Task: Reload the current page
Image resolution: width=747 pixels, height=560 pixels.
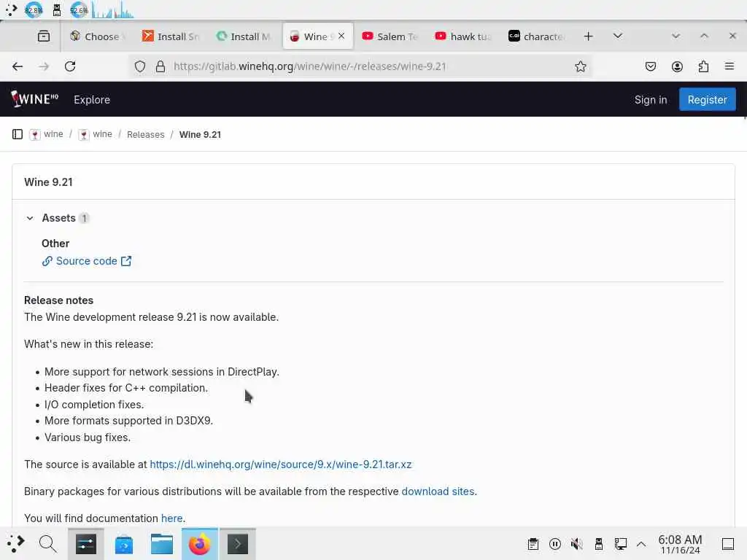Action: (70, 66)
